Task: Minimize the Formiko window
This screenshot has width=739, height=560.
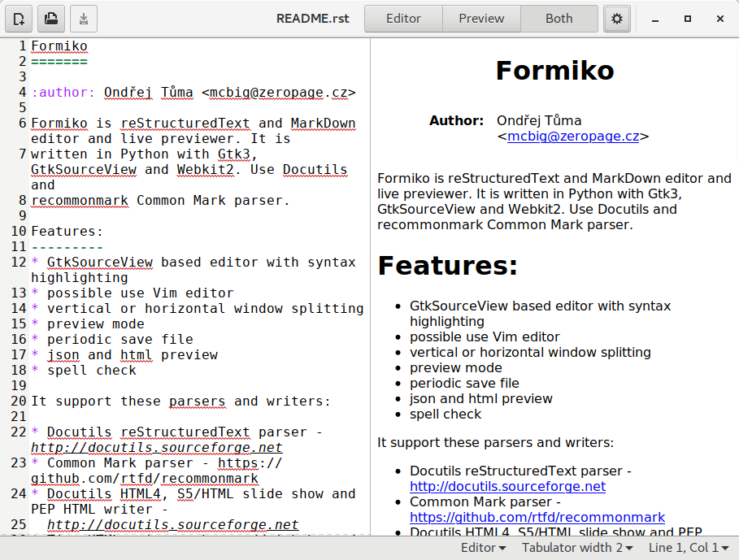Action: [655, 19]
